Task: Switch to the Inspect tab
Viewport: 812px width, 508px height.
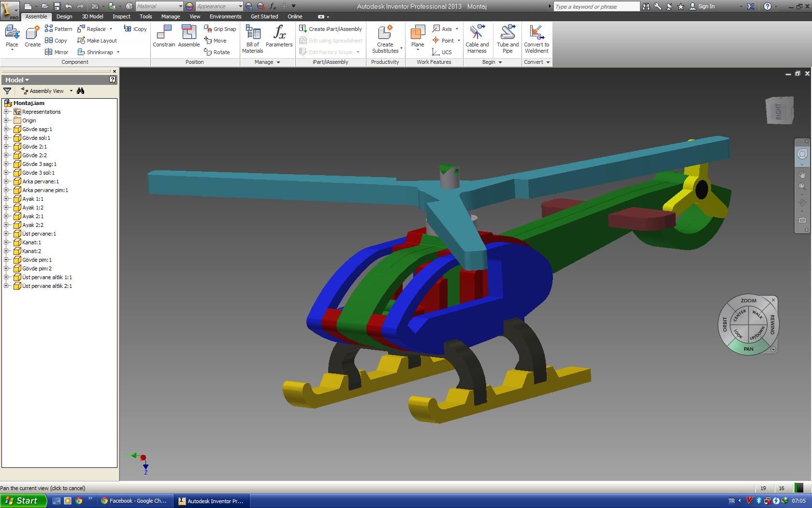Action: pyautogui.click(x=121, y=16)
